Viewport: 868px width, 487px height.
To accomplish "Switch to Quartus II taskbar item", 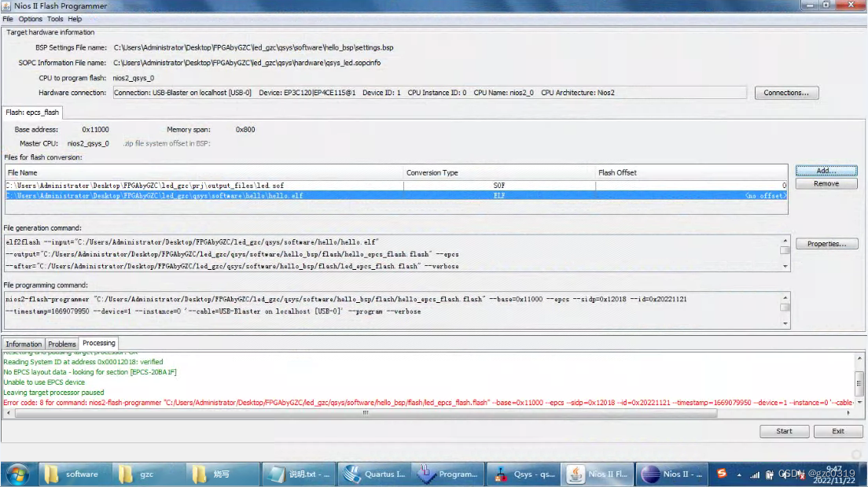I will click(373, 474).
